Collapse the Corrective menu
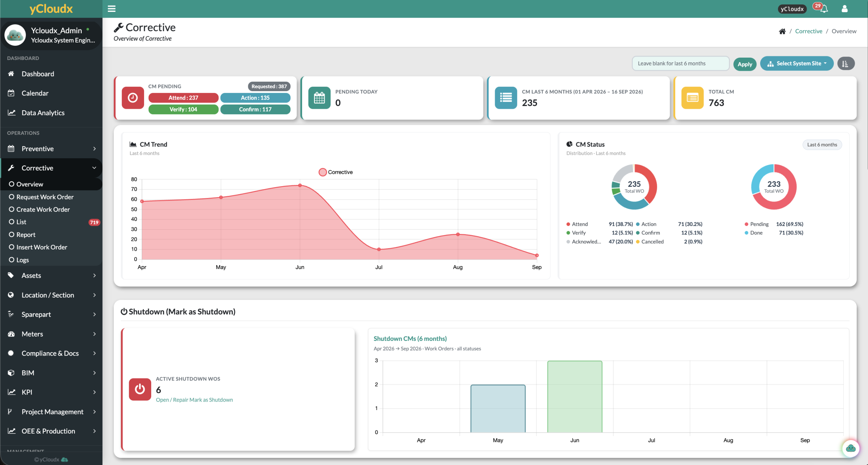 tap(51, 168)
